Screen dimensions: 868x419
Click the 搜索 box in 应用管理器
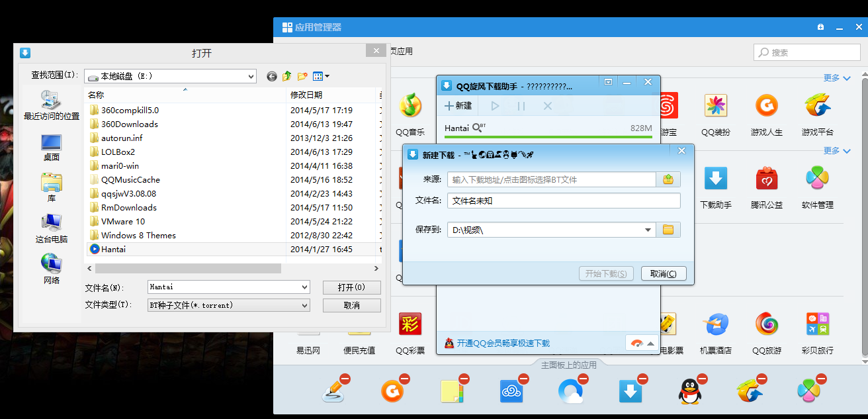[x=807, y=52]
